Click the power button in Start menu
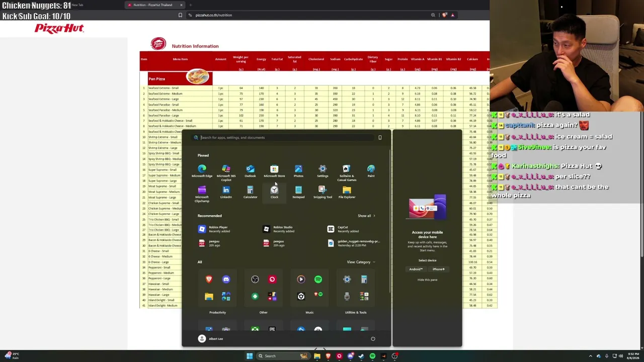Image resolution: width=644 pixels, height=362 pixels. [373, 339]
